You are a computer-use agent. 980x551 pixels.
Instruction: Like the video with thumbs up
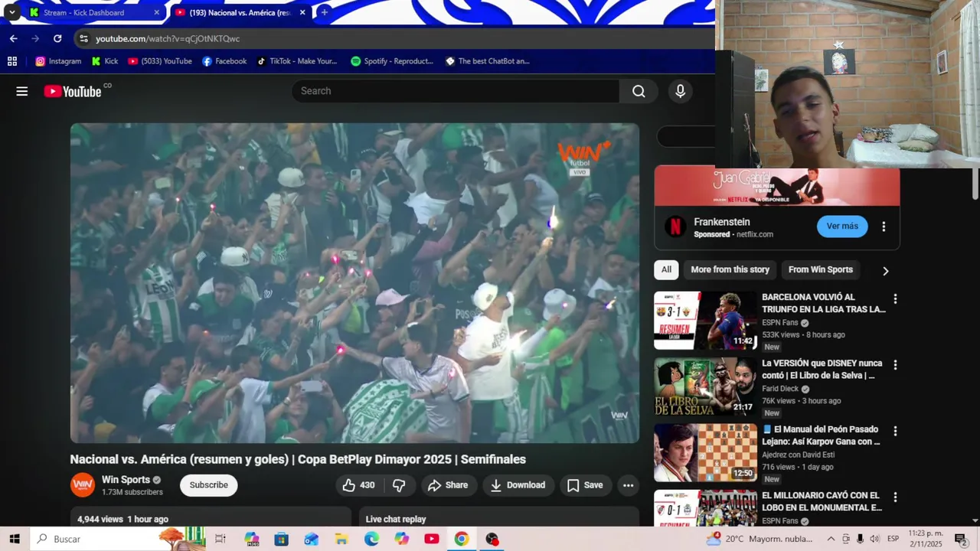[358, 485]
